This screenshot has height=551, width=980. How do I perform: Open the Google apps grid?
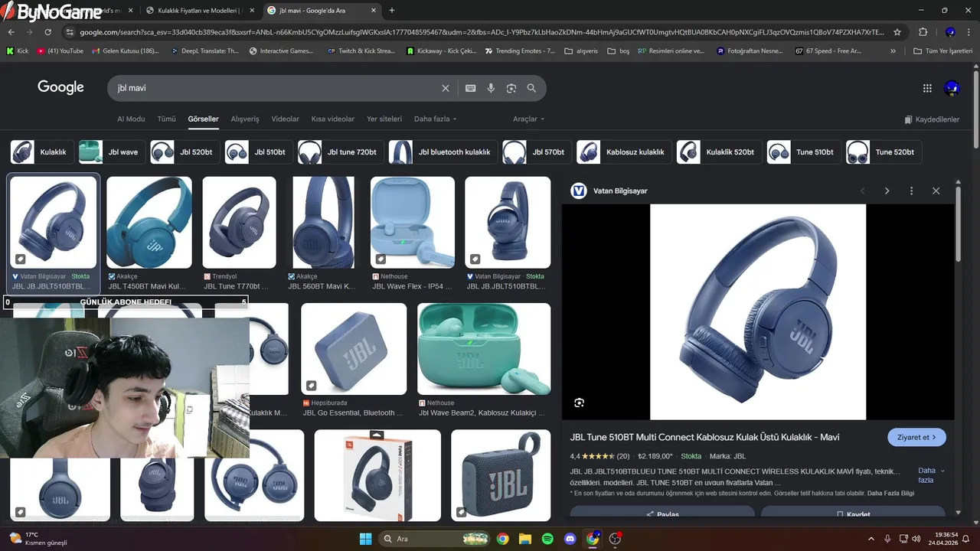click(x=927, y=88)
